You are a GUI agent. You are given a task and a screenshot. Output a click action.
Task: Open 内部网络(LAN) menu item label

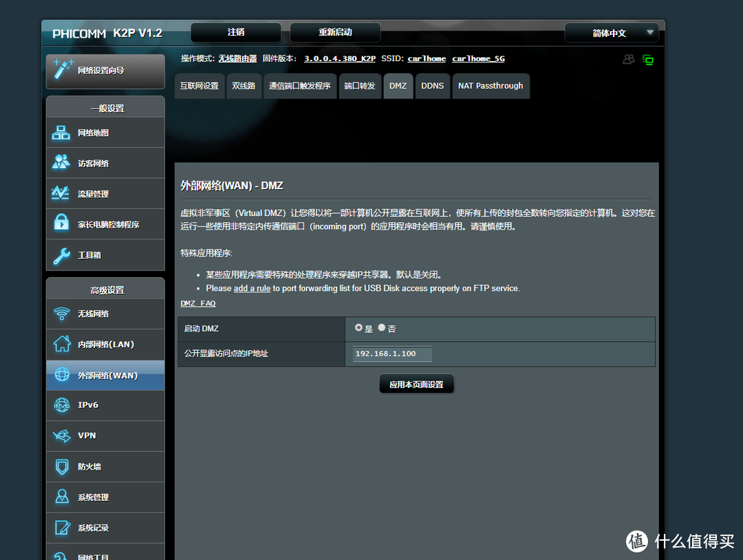coord(106,345)
